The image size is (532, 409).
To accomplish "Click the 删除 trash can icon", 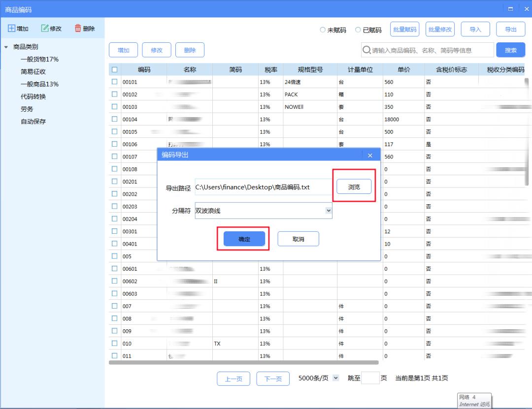I will 78,29.
